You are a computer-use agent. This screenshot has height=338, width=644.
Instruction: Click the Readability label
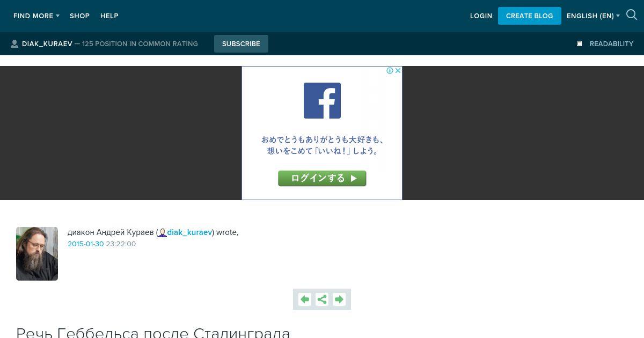point(611,44)
